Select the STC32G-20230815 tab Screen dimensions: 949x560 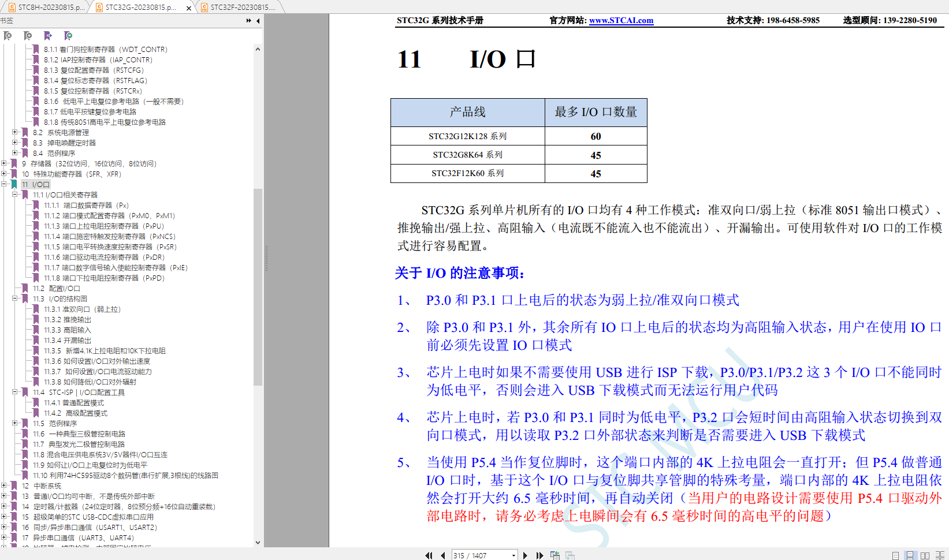[x=141, y=8]
